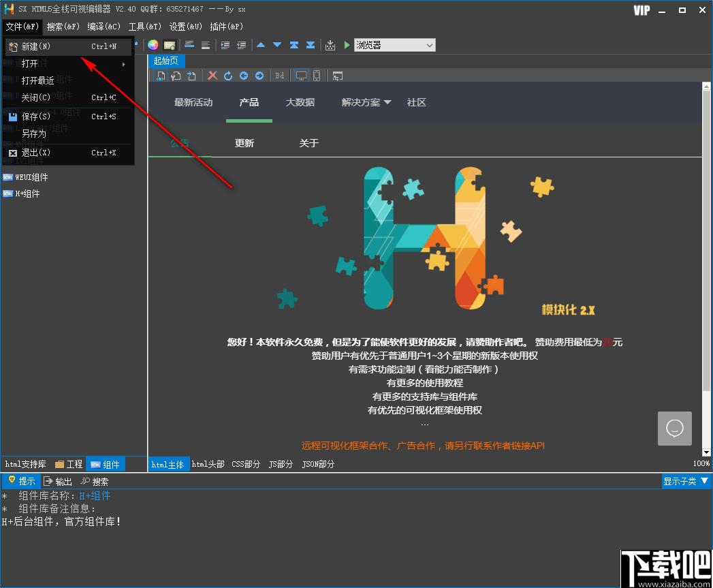Go forward with the right arrow icon
Screen dimensions: 713x588
(259, 76)
